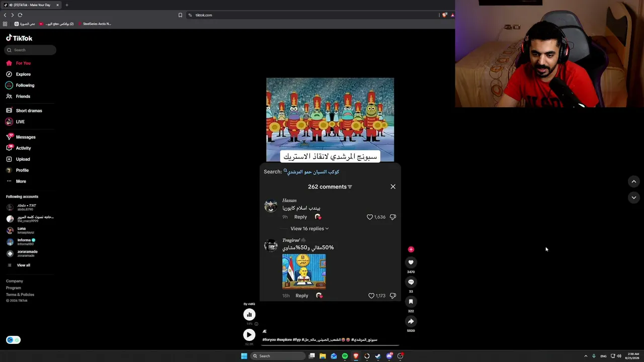644x362 pixels.
Task: Open the video comments bubble icon
Action: click(411, 282)
